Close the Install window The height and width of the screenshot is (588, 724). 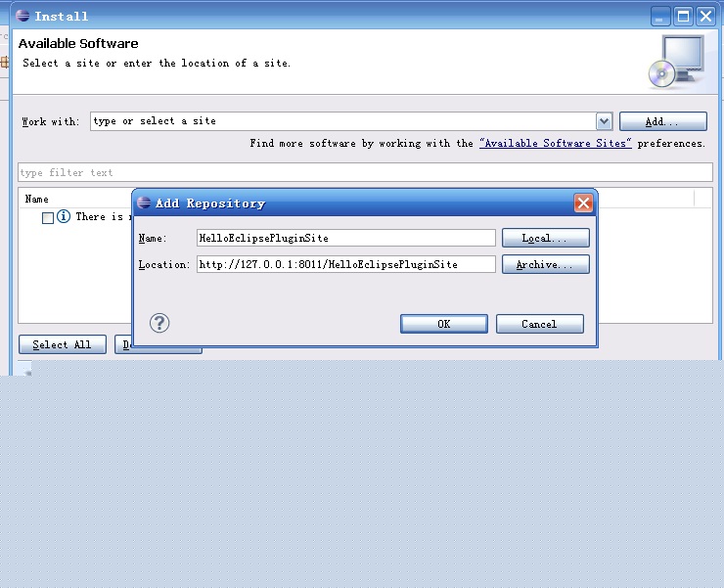click(x=706, y=17)
